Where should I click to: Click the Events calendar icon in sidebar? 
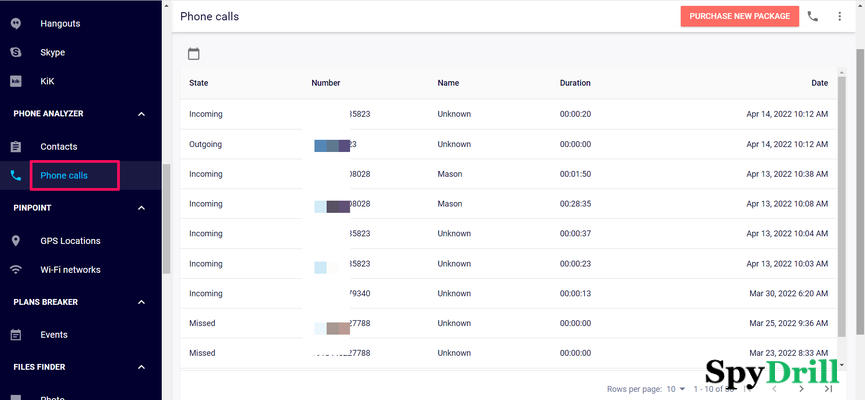pos(16,335)
